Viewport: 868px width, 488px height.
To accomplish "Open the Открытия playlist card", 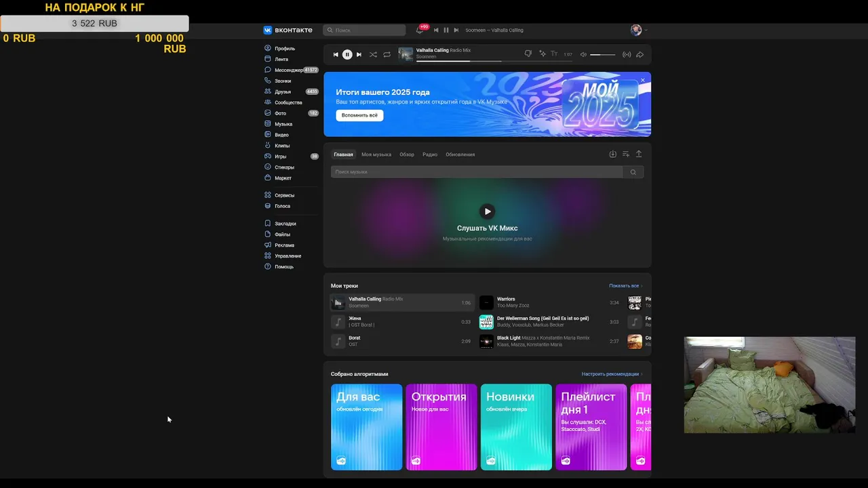I will 441,427.
